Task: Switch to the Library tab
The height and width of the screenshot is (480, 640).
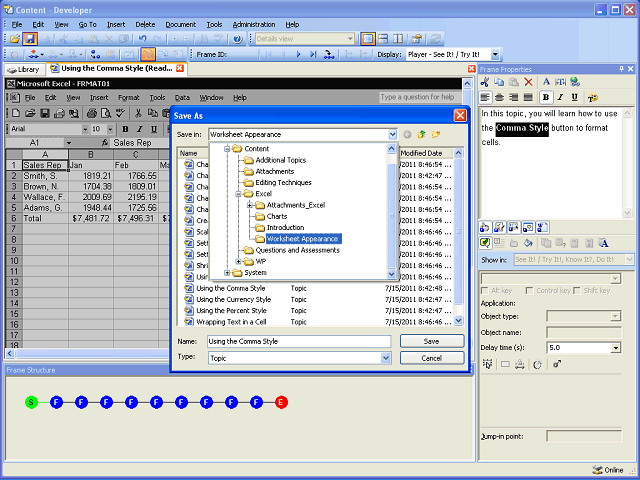Action: point(24,69)
